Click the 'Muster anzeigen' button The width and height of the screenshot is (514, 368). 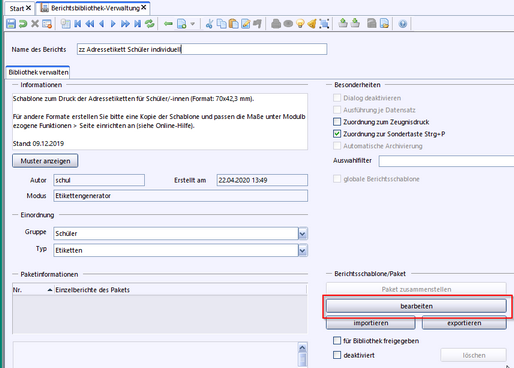(45, 161)
